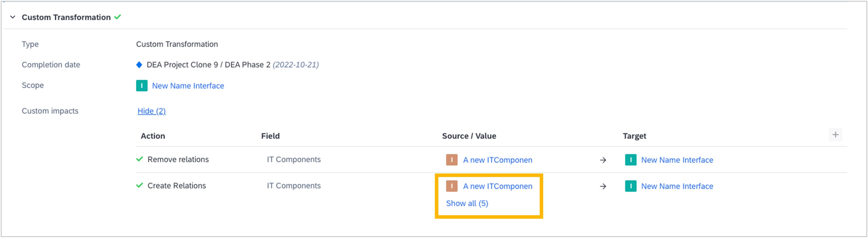Click teal Interface icon in Create Relations target
868x238 pixels.
tap(630, 186)
